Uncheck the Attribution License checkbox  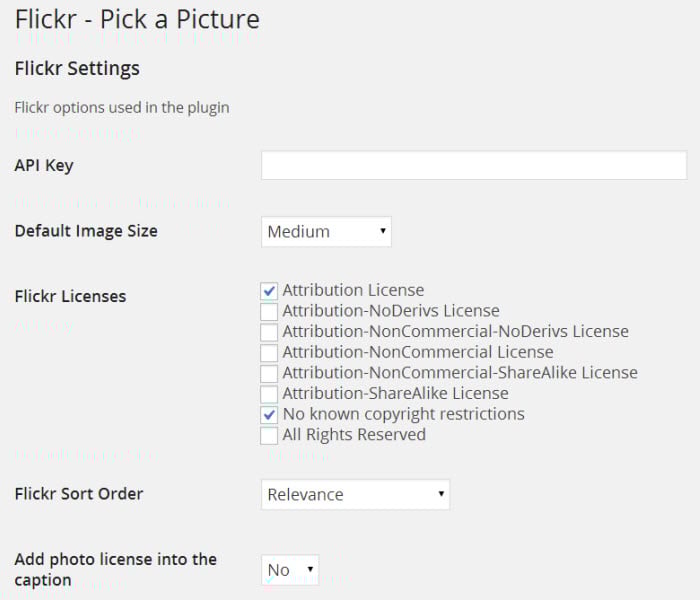tap(269, 291)
